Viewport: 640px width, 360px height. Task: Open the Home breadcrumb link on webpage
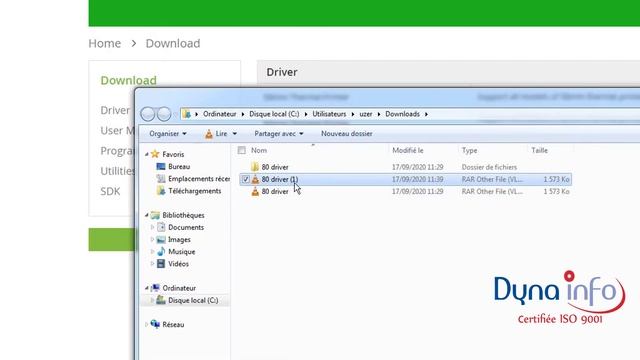point(104,43)
